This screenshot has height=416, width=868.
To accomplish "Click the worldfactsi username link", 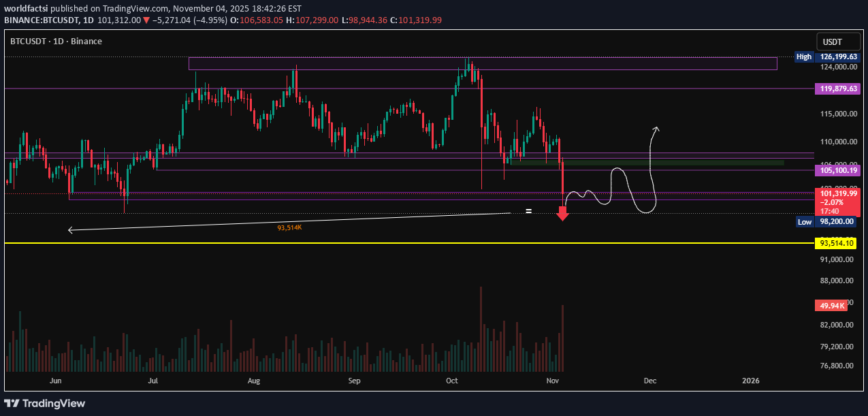I will pyautogui.click(x=25, y=8).
